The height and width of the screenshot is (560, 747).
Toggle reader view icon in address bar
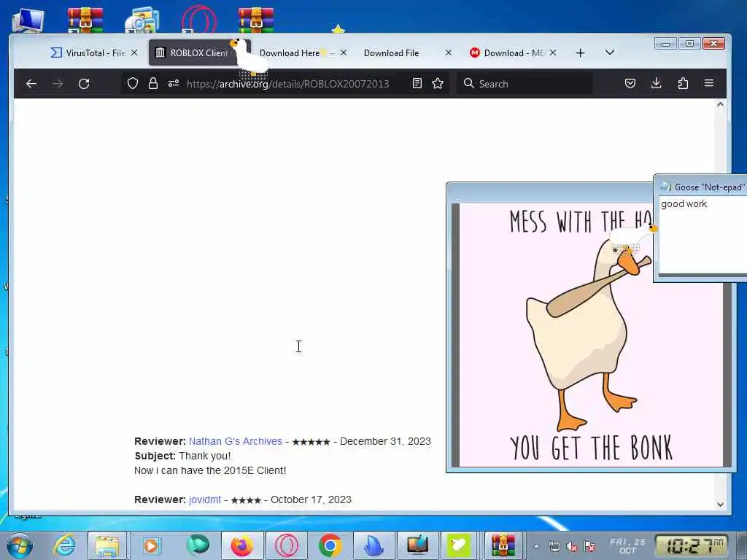tap(417, 84)
